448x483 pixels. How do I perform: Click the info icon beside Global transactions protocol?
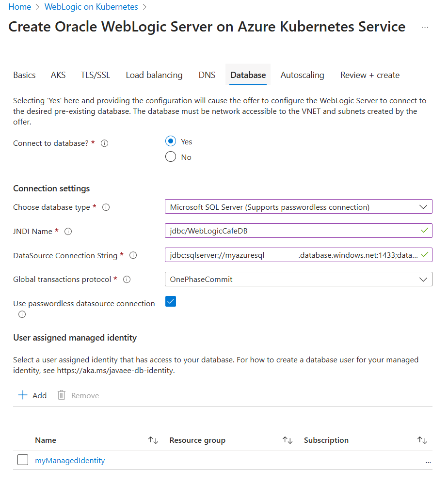click(127, 279)
